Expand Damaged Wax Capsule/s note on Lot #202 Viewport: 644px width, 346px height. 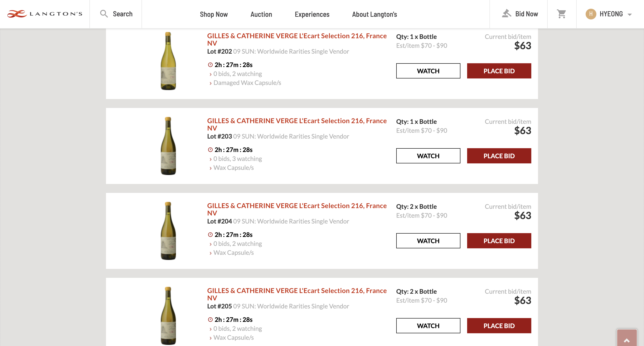point(247,83)
